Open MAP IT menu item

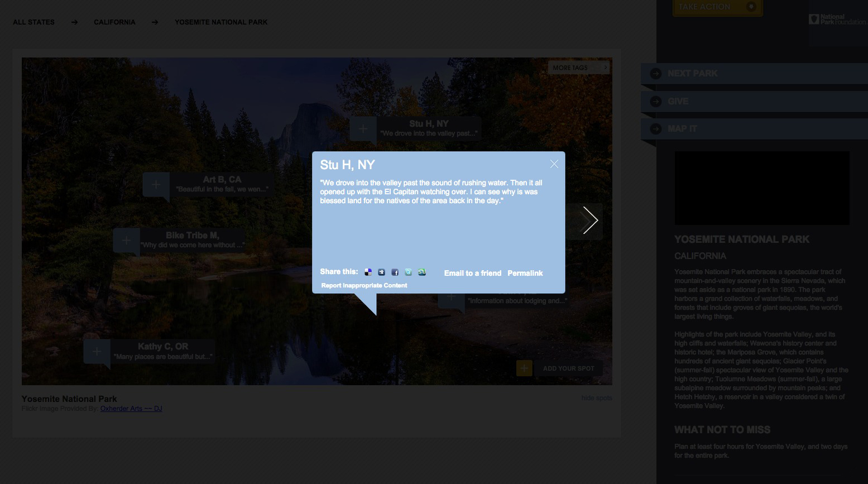tap(754, 128)
